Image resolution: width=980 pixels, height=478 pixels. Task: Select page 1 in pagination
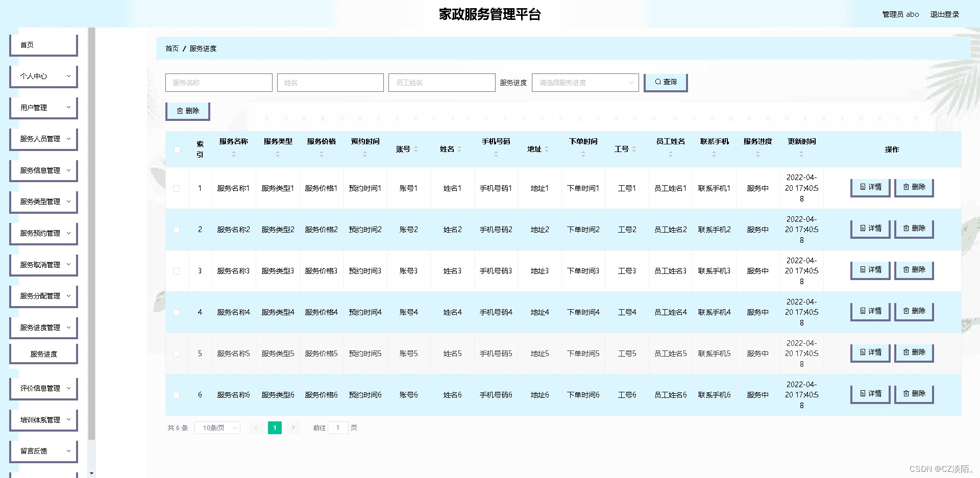[275, 427]
